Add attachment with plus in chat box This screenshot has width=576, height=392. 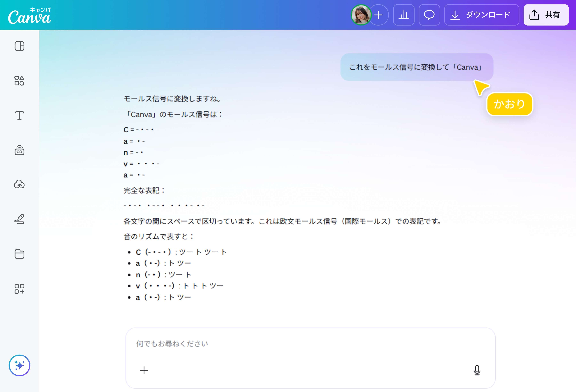pos(144,370)
